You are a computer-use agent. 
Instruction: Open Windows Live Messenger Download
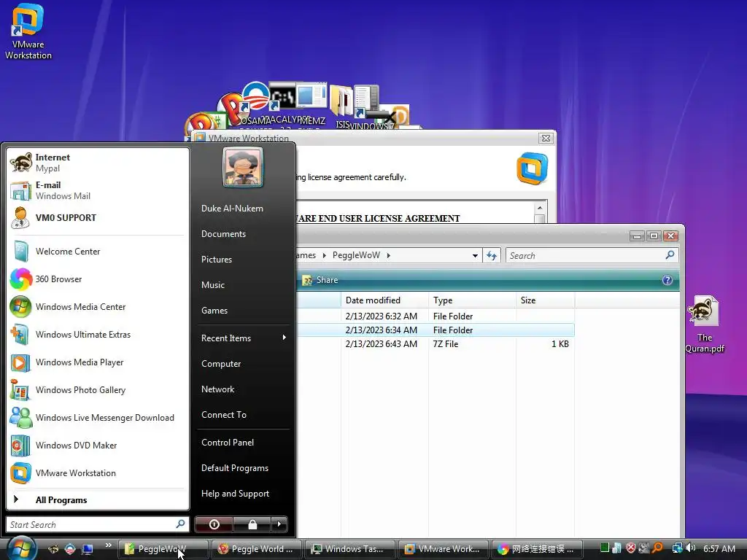(x=98, y=418)
